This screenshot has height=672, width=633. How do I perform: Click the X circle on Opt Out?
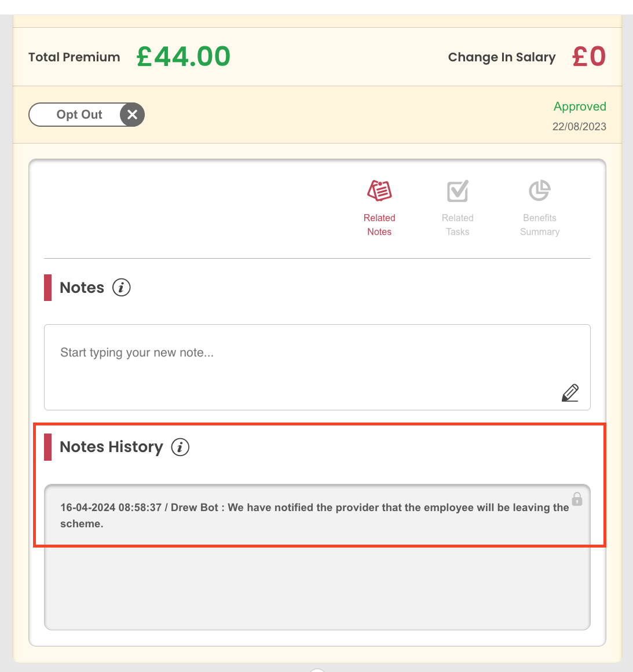pyautogui.click(x=132, y=115)
